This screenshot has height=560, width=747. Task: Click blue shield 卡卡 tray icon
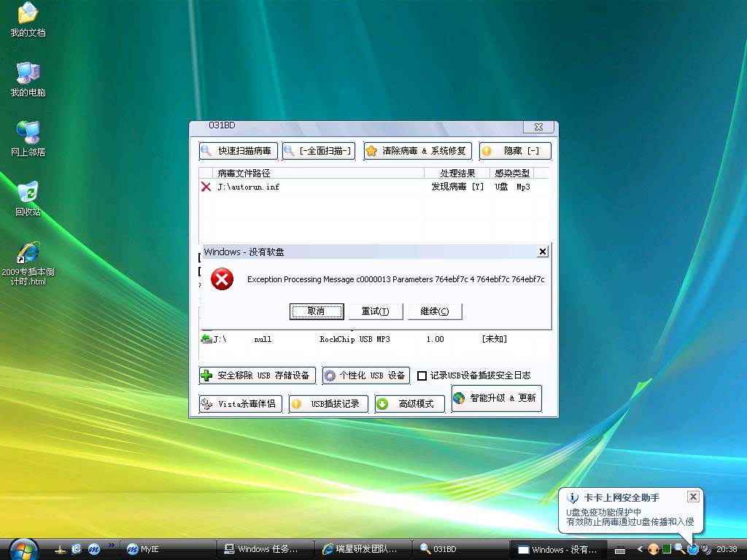tap(693, 550)
